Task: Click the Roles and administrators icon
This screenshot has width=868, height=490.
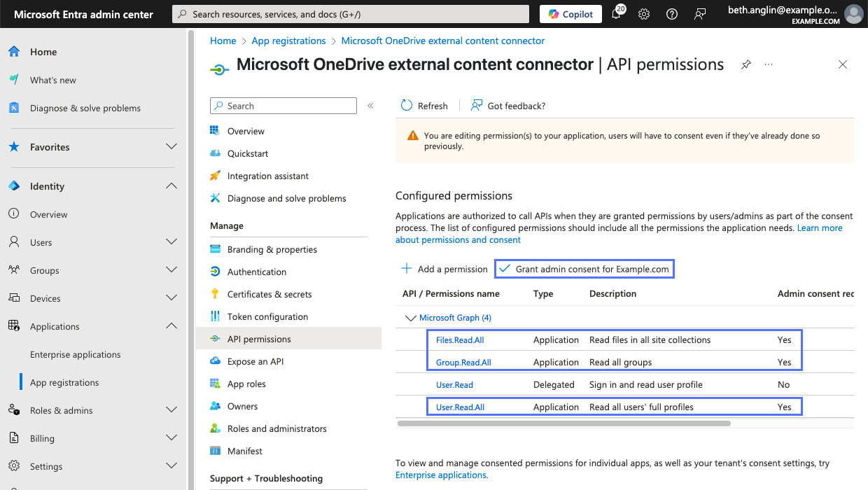Action: (x=215, y=428)
